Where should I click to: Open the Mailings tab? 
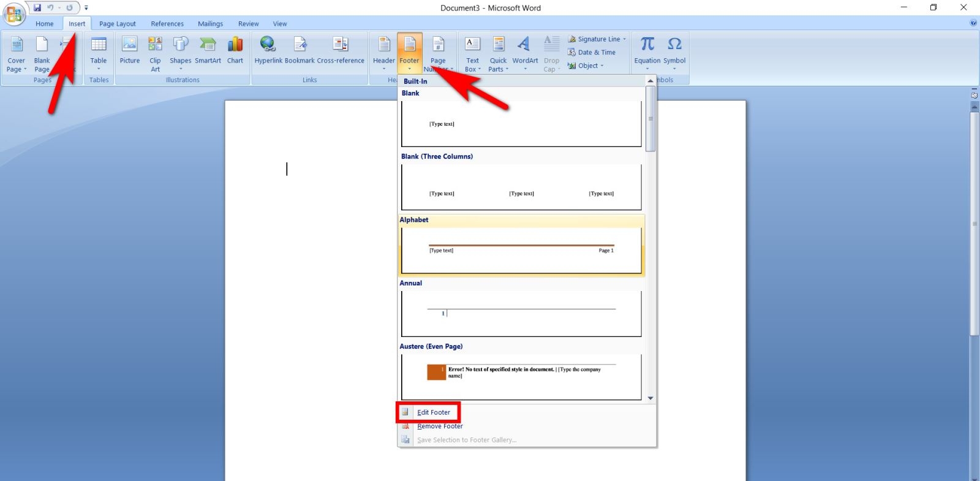point(210,24)
